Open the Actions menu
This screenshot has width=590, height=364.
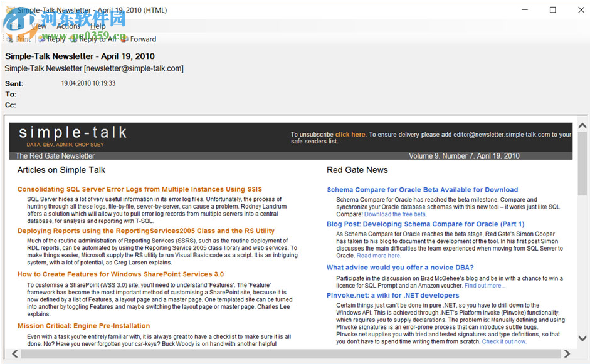click(68, 26)
